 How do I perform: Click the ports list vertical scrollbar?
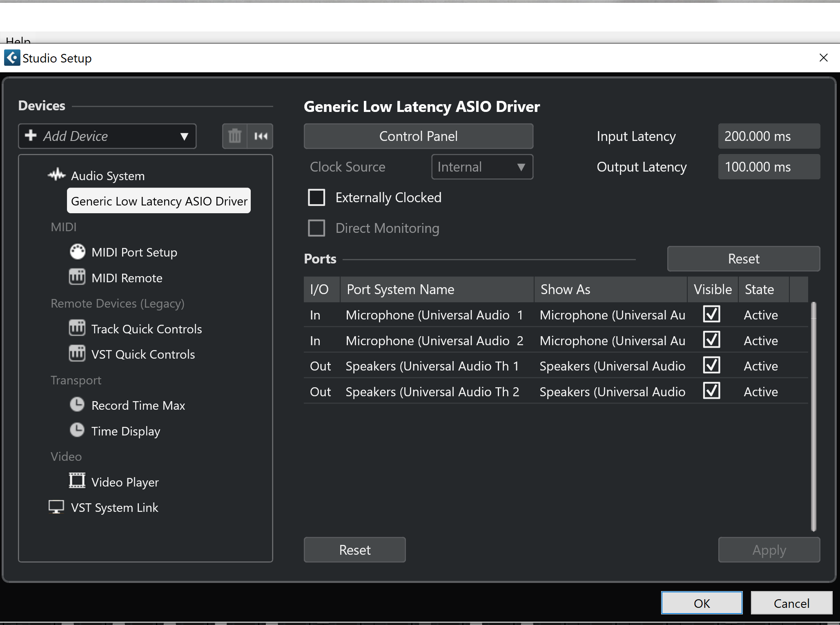(813, 417)
